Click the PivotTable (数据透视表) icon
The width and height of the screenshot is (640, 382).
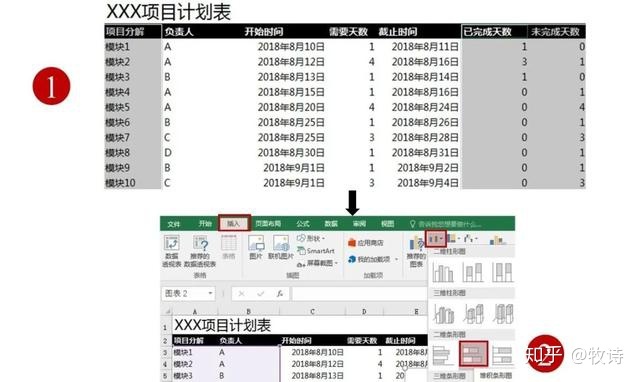coord(171,250)
